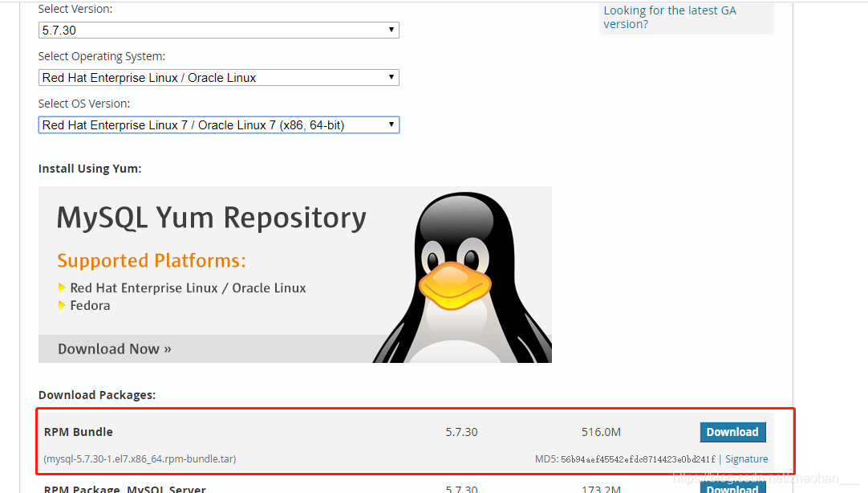Click Download Now on the Yum banner

[115, 349]
